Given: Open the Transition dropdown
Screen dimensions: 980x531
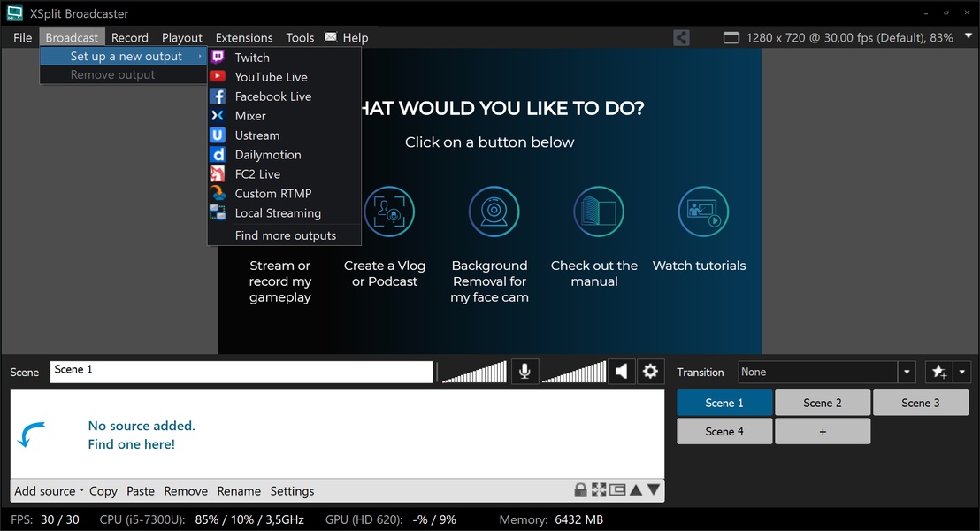Looking at the screenshot, I should coord(906,373).
